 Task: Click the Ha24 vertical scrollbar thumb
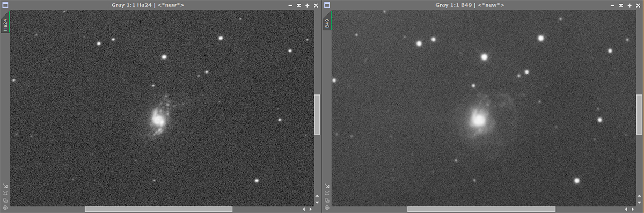pos(317,114)
